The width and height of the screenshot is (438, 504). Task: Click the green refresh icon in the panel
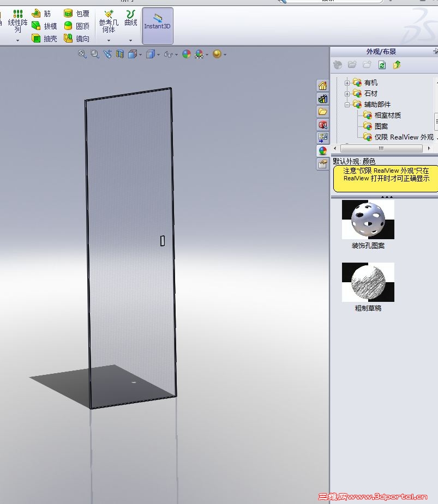382,65
